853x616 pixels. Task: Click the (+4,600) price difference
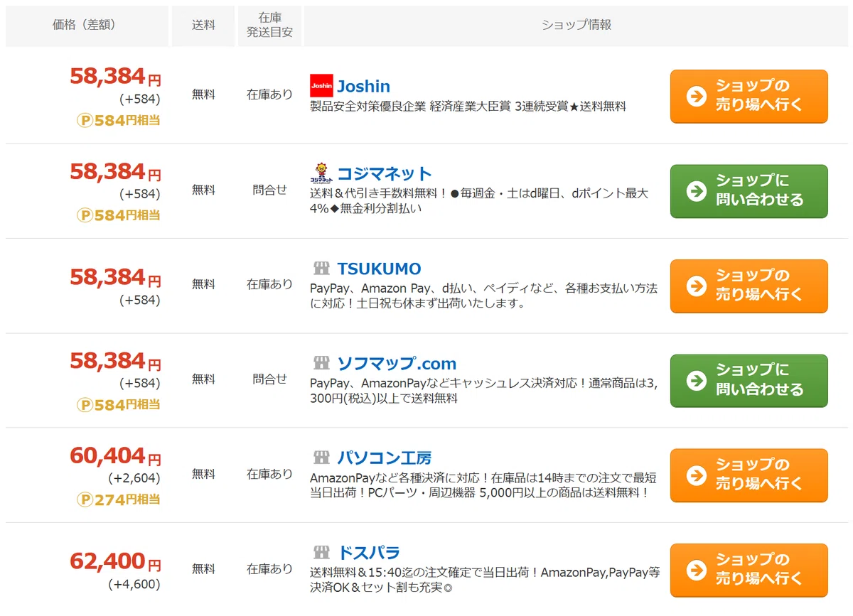[x=134, y=584]
